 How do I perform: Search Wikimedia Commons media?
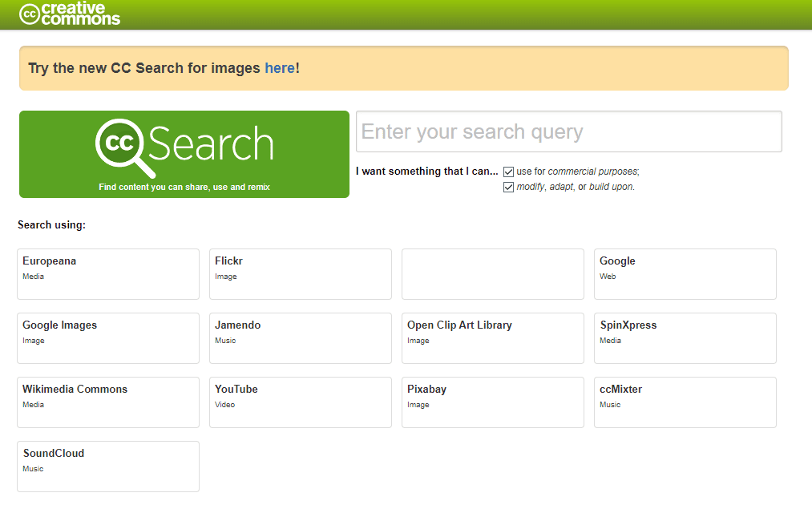[x=107, y=402]
